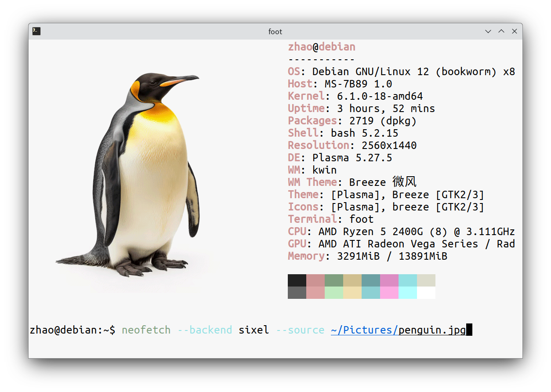Click the OS label in the system info
Image resolution: width=551 pixels, height=392 pixels.
click(x=294, y=71)
